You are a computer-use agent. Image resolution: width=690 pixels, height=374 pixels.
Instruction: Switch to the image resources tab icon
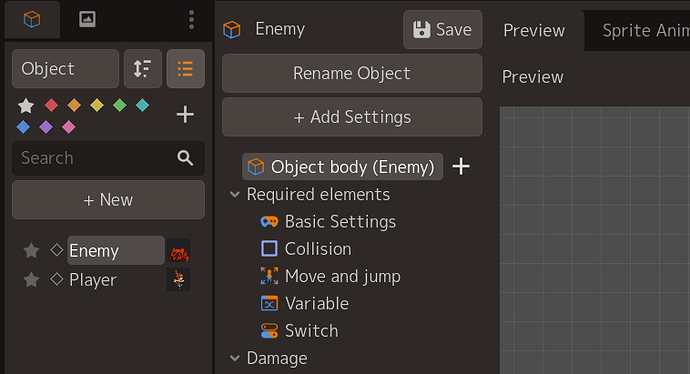(x=87, y=19)
